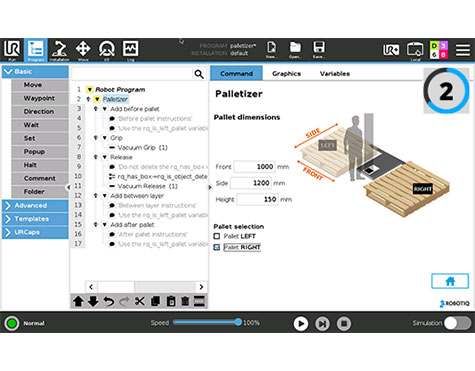This screenshot has height=371, width=475.
Task: Open the I/O tab icon
Action: [x=107, y=50]
